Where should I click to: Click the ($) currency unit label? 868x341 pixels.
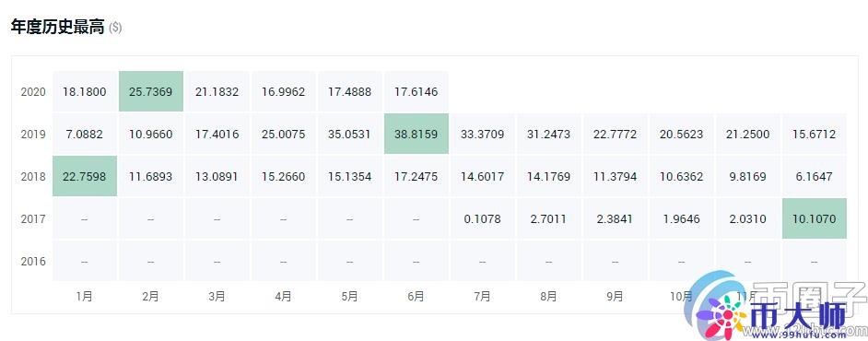[x=115, y=29]
